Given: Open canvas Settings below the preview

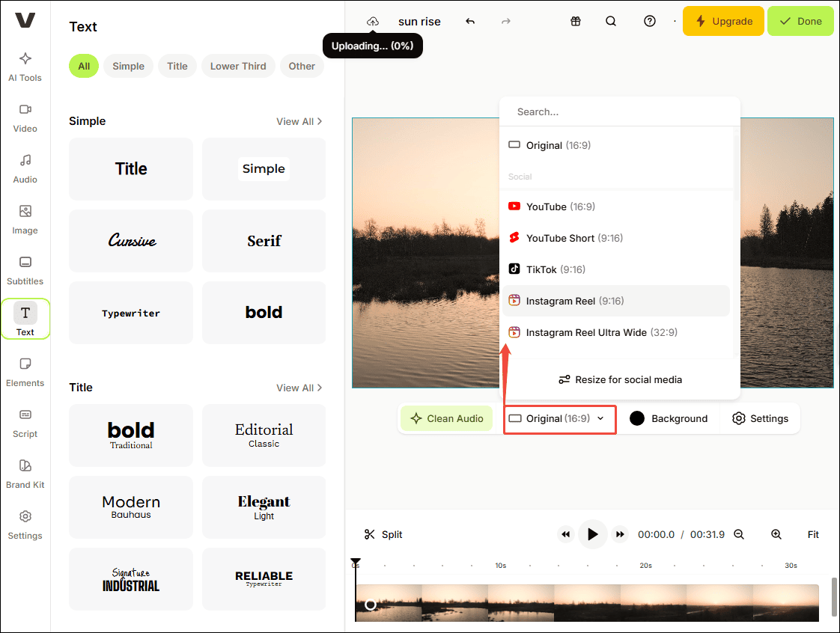Looking at the screenshot, I should click(760, 419).
